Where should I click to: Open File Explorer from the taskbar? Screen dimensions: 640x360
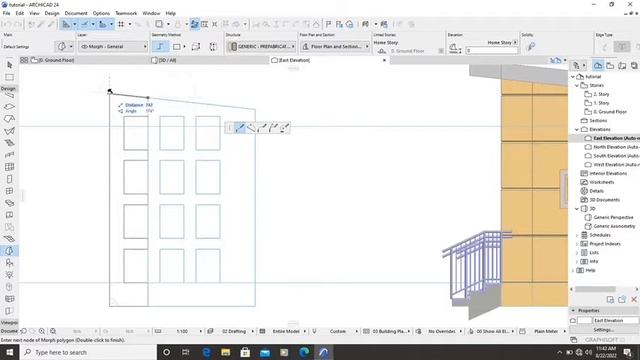coord(225,352)
